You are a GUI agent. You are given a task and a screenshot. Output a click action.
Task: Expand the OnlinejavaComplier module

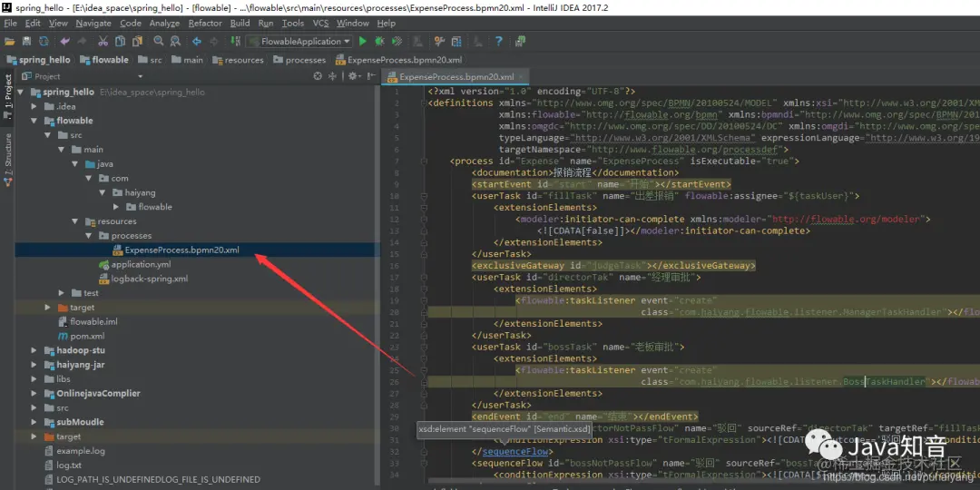coord(34,394)
